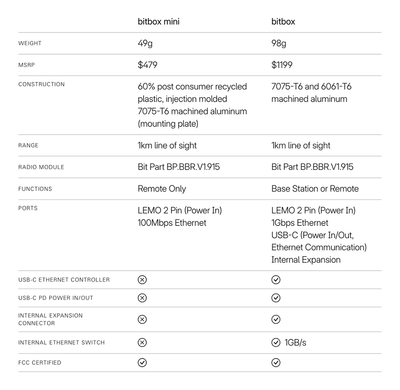Click the bitbox mini USB-C PD Power cross icon
Viewport: 400px width, 390px height.
(x=142, y=298)
